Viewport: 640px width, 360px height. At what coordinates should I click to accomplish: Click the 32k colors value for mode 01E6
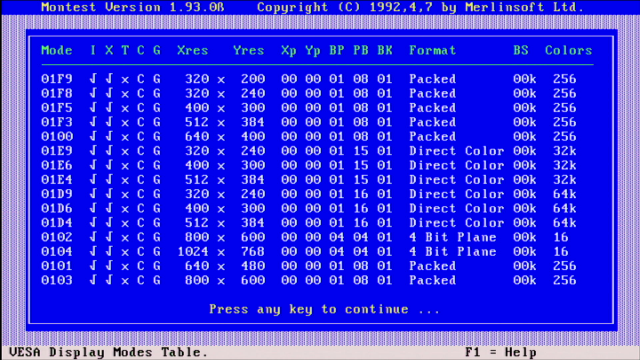(x=564, y=165)
